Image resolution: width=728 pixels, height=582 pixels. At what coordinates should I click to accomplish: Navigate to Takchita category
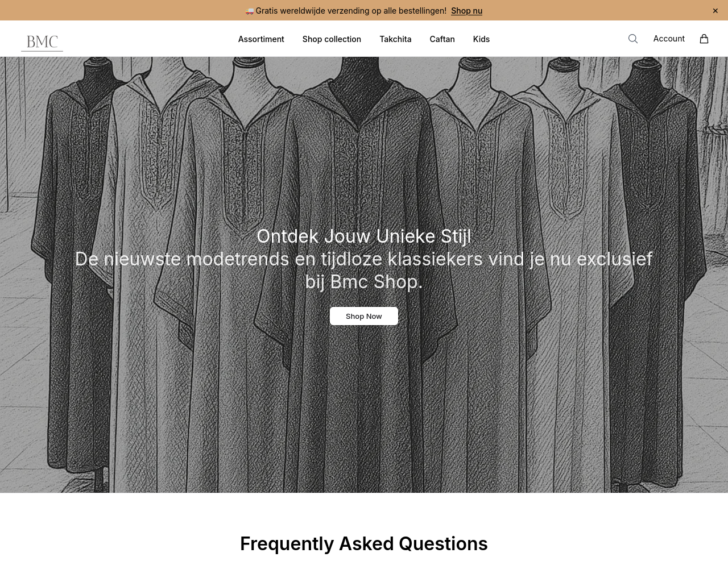395,39
